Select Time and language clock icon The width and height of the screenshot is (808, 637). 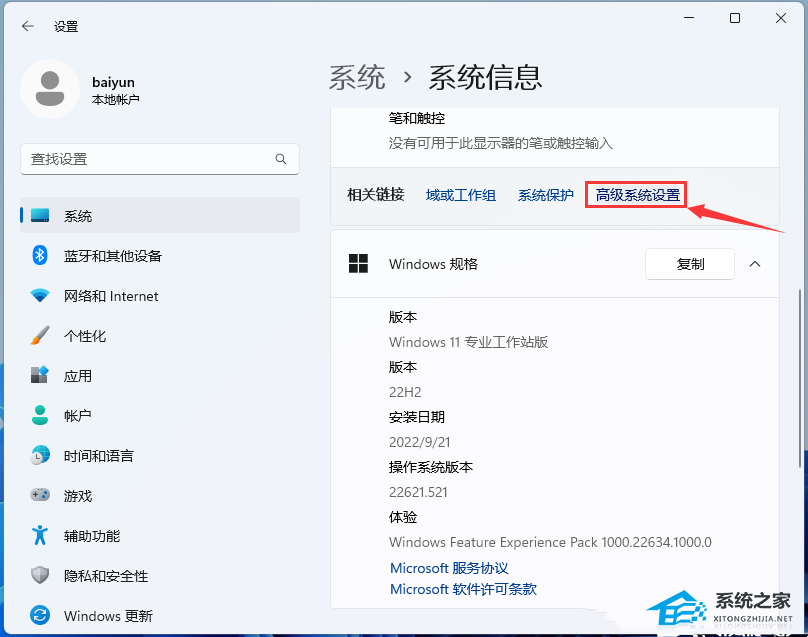40,456
